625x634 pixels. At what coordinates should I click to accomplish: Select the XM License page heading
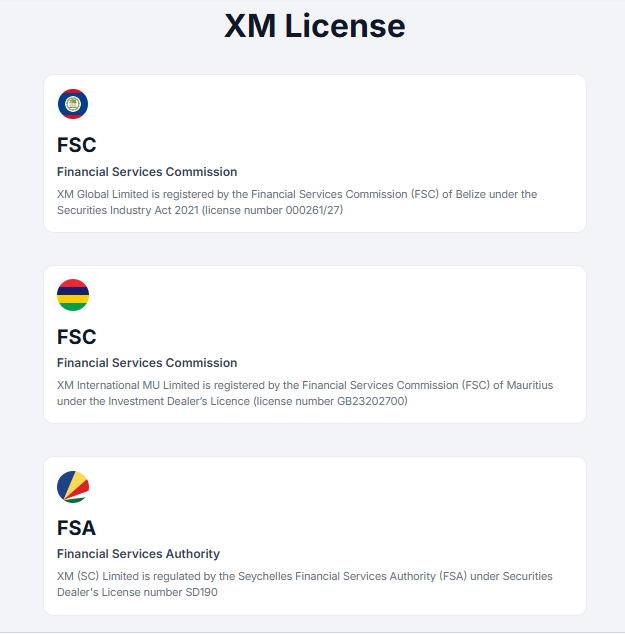click(x=315, y=26)
